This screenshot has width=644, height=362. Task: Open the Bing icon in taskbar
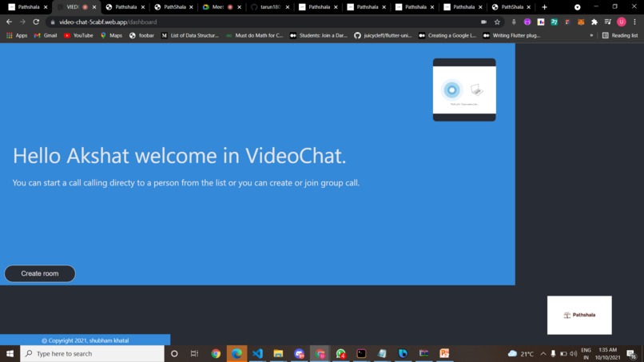coord(403,353)
